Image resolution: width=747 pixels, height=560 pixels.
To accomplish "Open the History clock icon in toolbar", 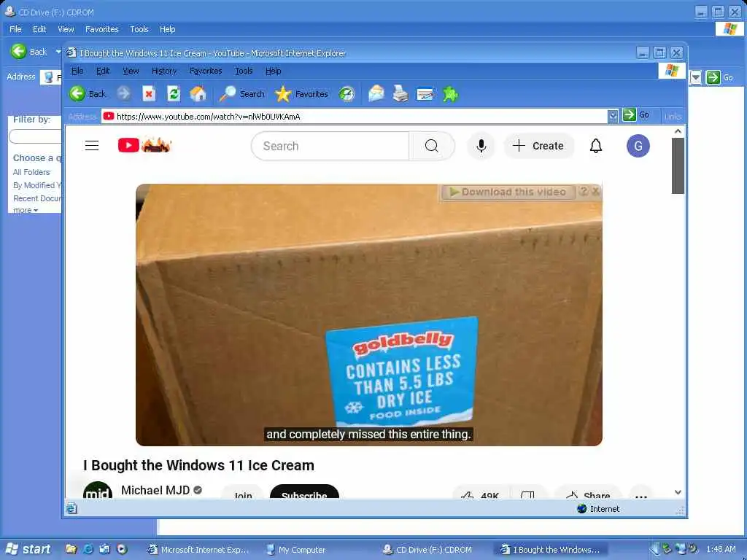I will click(x=347, y=94).
